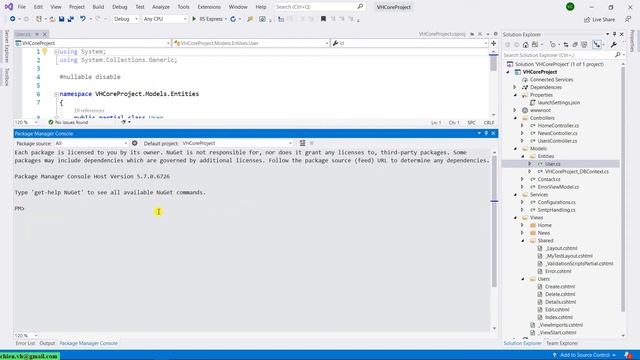Open the Extensions menu
The image size is (640, 360).
click(x=209, y=7)
